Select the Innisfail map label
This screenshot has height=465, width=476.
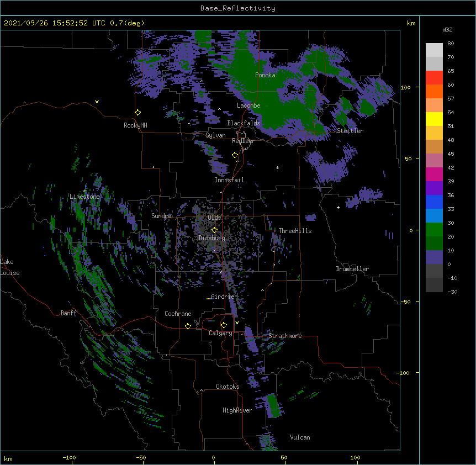click(229, 180)
